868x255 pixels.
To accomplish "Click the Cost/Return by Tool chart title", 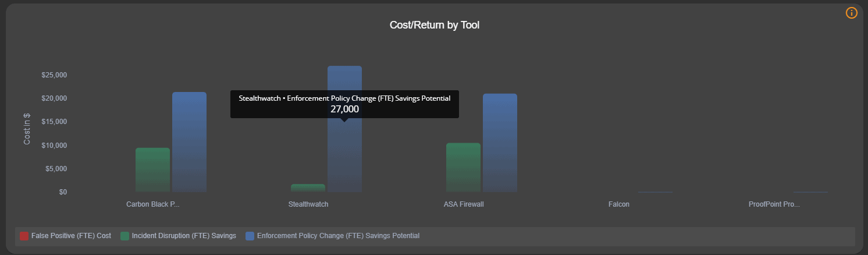I will [x=435, y=25].
